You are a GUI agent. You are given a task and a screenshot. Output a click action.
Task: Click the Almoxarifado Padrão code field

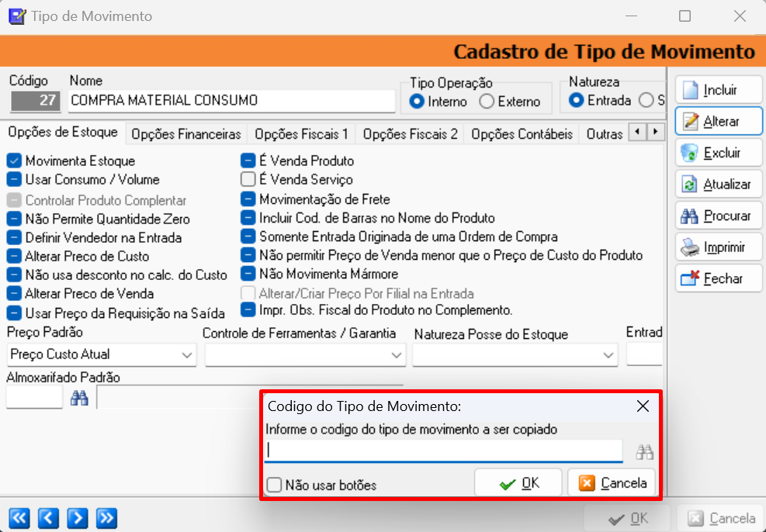(x=35, y=397)
